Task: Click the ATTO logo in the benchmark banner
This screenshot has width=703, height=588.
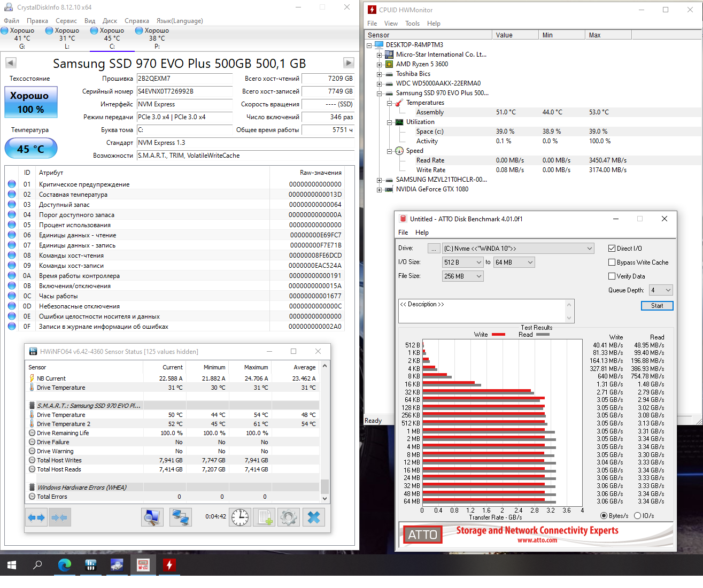Action: pyautogui.click(x=422, y=535)
